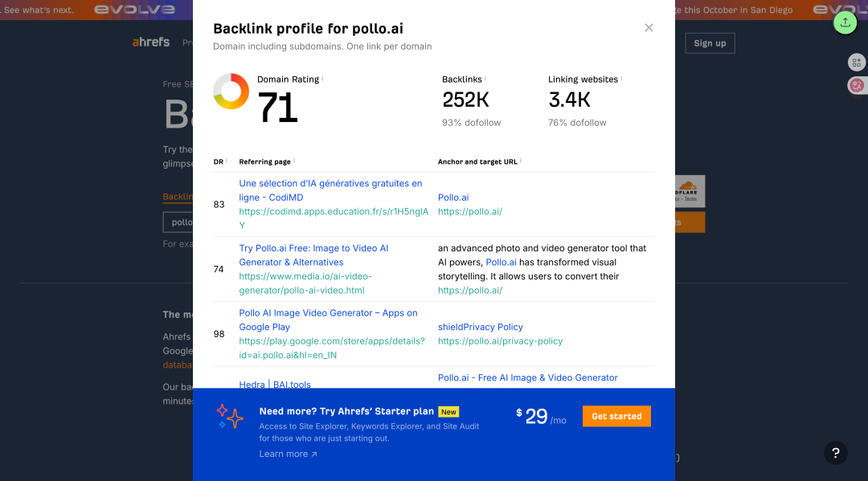Screen dimensions: 868x481
Task: Click the Domain Rating info tooltip icon
Action: pyautogui.click(x=322, y=78)
